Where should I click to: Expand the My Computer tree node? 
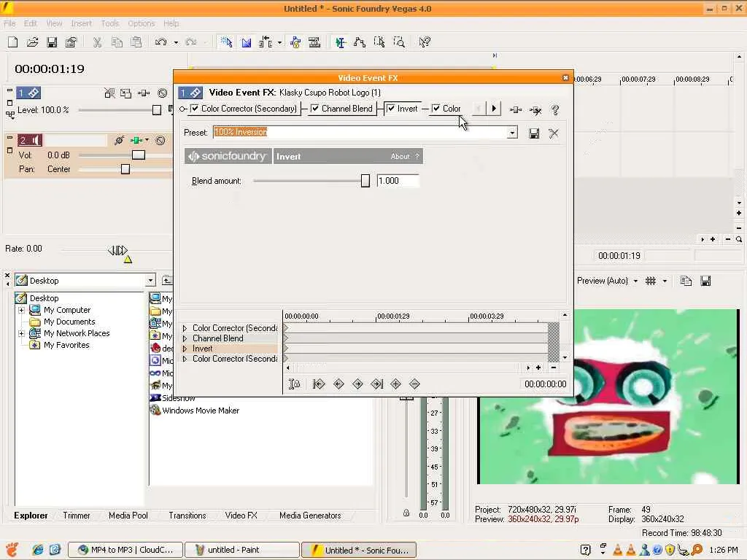pyautogui.click(x=21, y=310)
